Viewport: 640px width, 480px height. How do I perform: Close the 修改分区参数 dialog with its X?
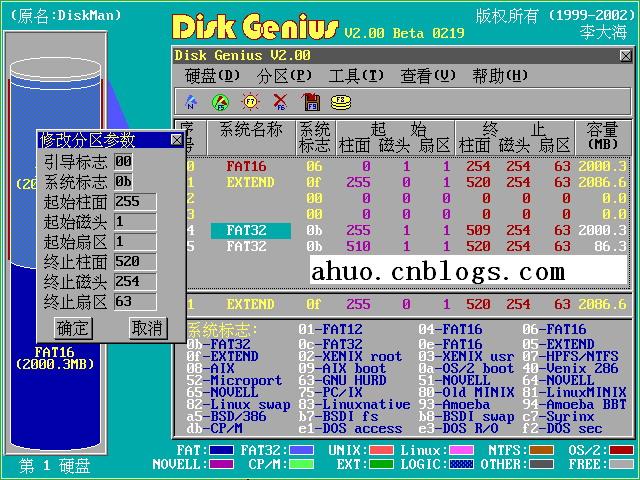(176, 140)
